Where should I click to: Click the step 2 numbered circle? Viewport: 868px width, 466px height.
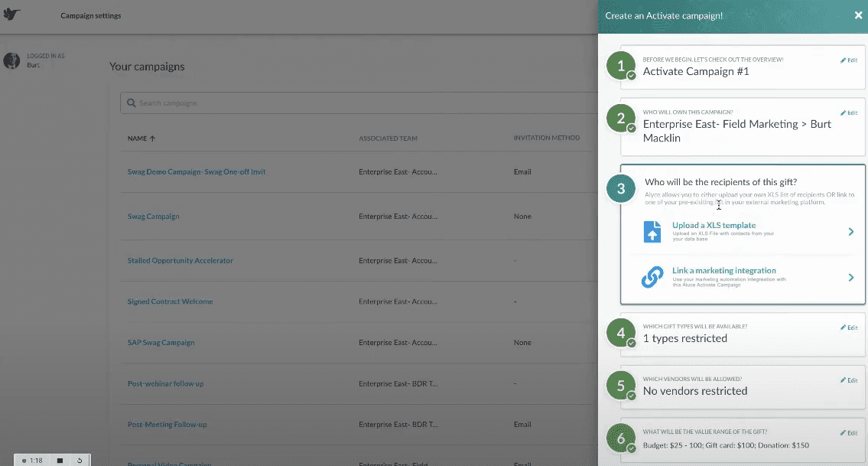pos(620,118)
